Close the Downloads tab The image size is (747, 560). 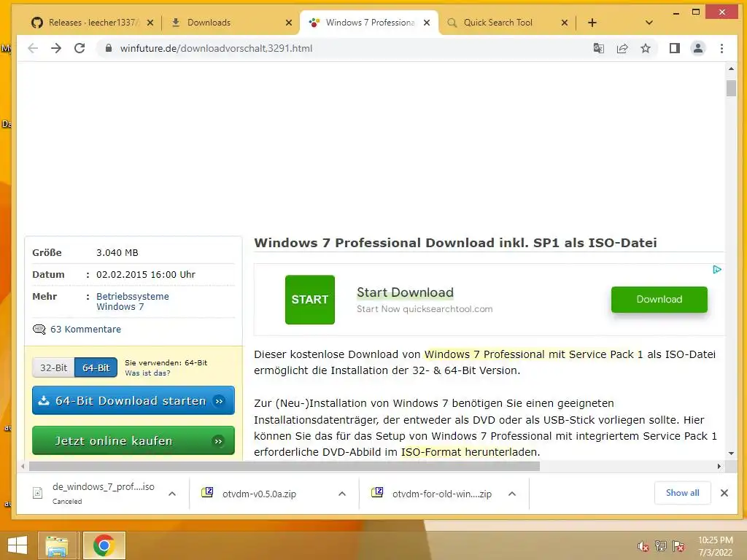(289, 23)
